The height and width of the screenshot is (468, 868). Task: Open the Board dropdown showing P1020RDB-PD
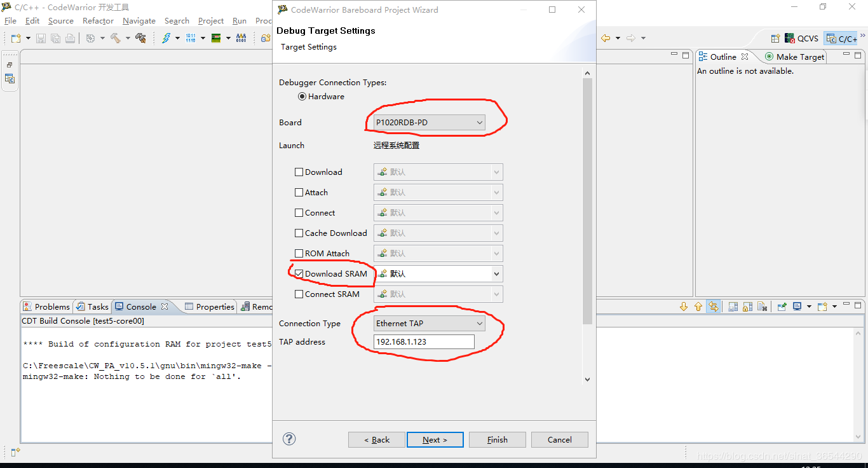click(429, 123)
